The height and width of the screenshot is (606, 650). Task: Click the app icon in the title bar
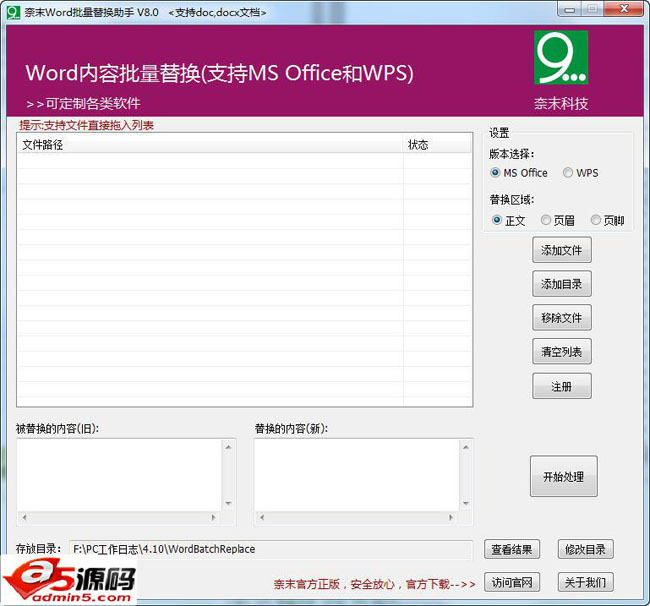(13, 12)
